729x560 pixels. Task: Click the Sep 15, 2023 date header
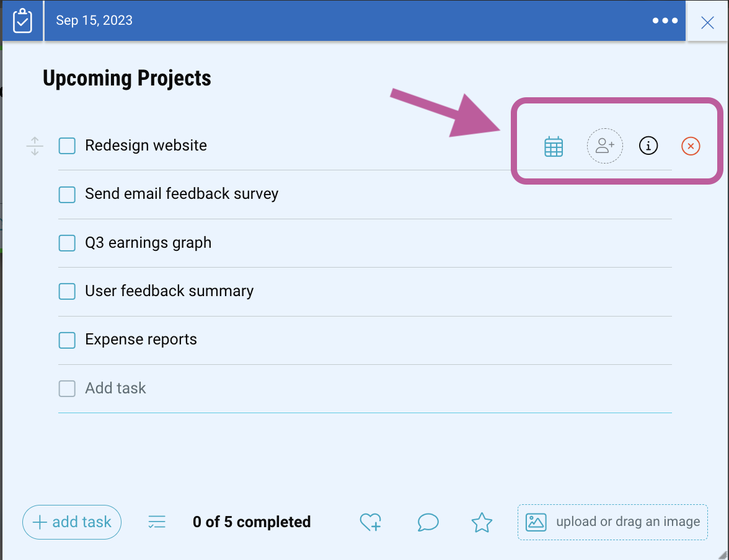[x=94, y=20]
